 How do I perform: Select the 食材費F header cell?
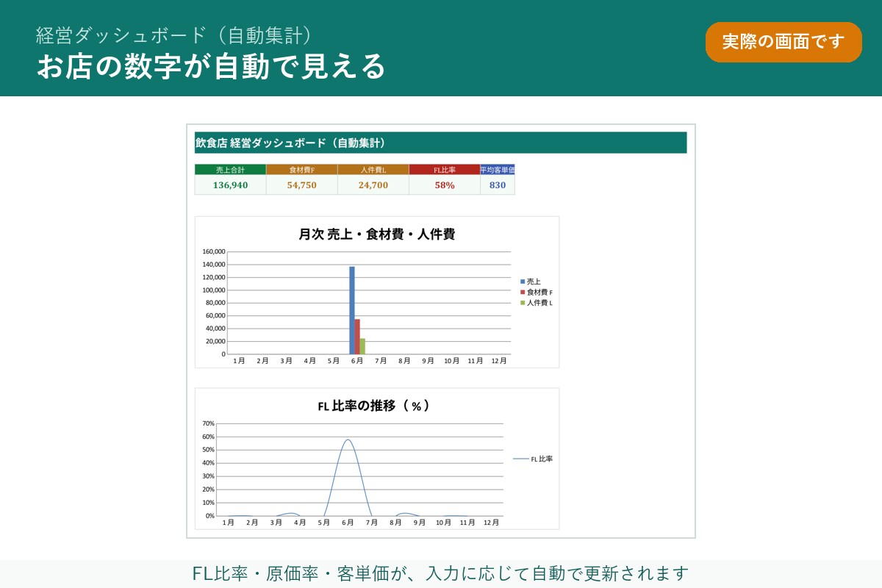(x=301, y=170)
